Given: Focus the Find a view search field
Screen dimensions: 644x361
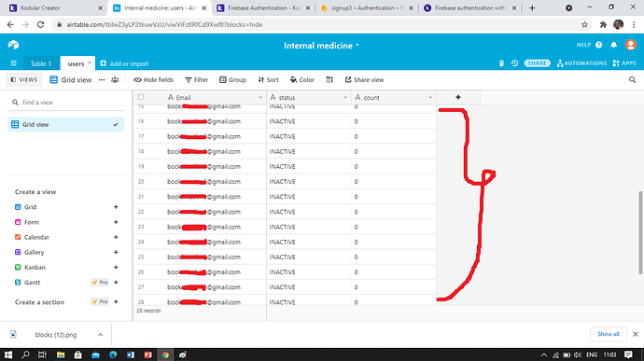Looking at the screenshot, I should tap(65, 103).
